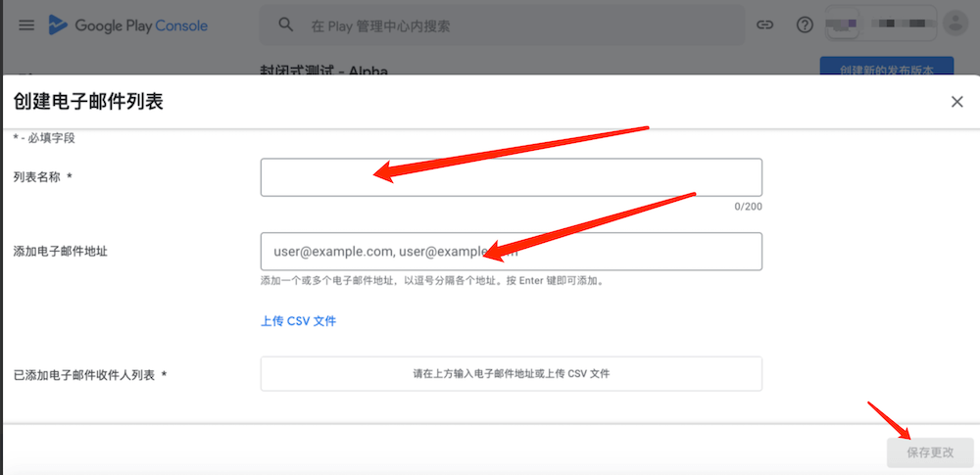980x475 pixels.
Task: Open the help question mark icon
Action: [x=805, y=25]
